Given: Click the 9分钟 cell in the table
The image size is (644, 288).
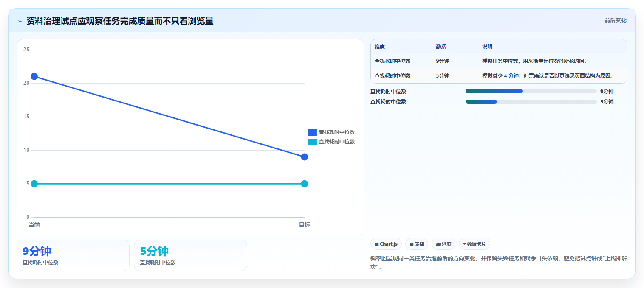Looking at the screenshot, I should [442, 61].
